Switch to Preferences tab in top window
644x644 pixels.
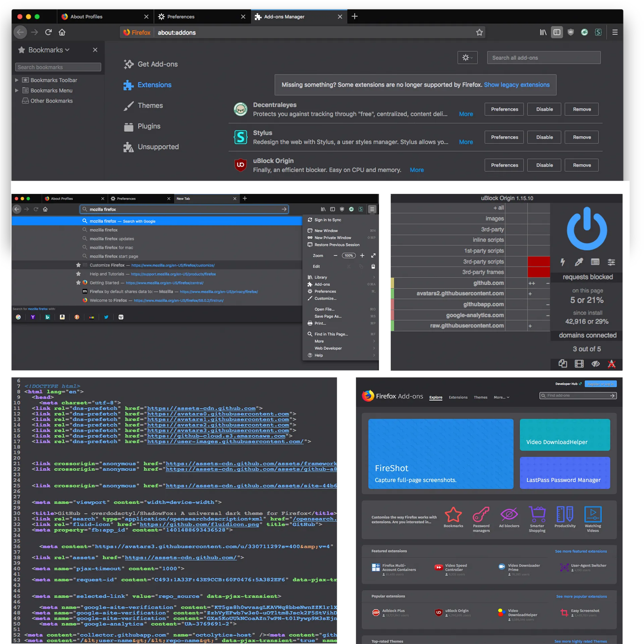pos(202,16)
